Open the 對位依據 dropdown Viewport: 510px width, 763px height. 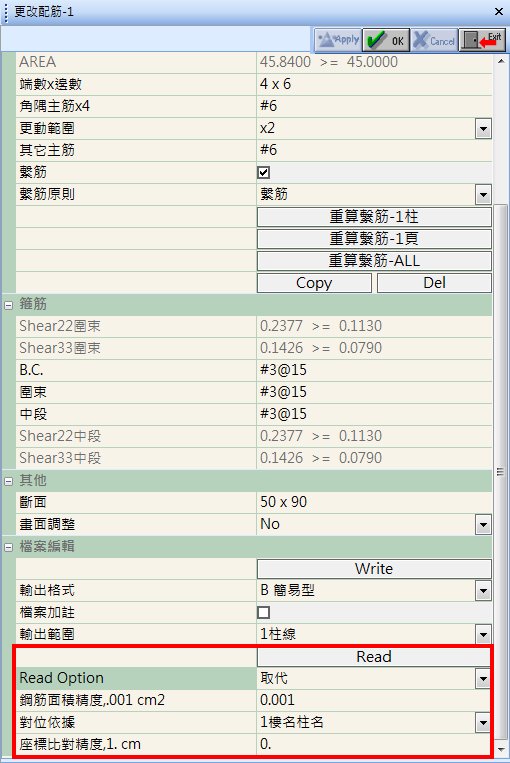point(483,723)
